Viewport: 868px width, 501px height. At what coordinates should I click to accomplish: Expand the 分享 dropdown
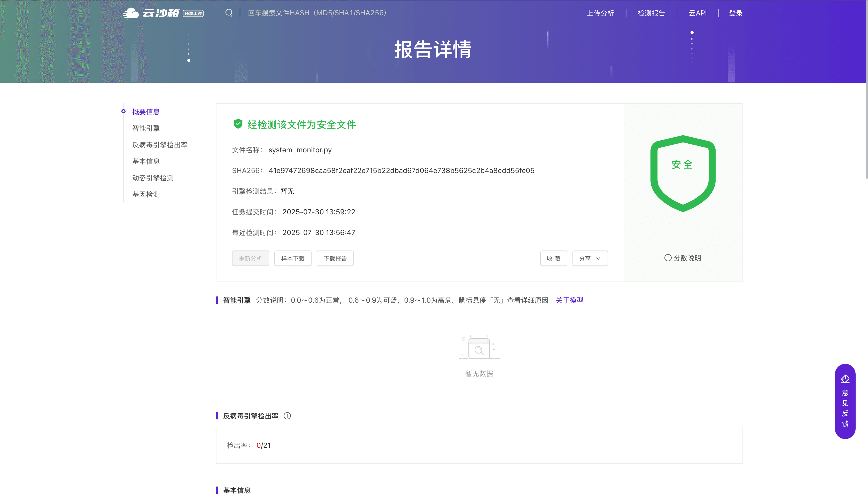(x=590, y=259)
